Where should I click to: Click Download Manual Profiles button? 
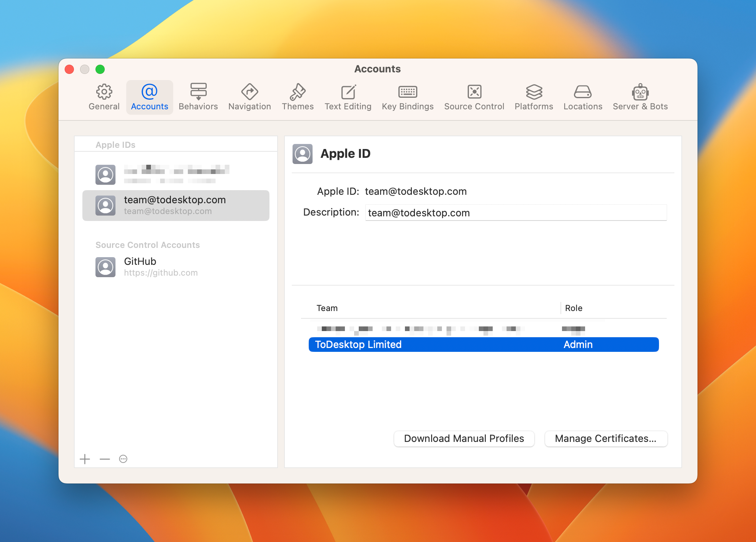coord(464,438)
